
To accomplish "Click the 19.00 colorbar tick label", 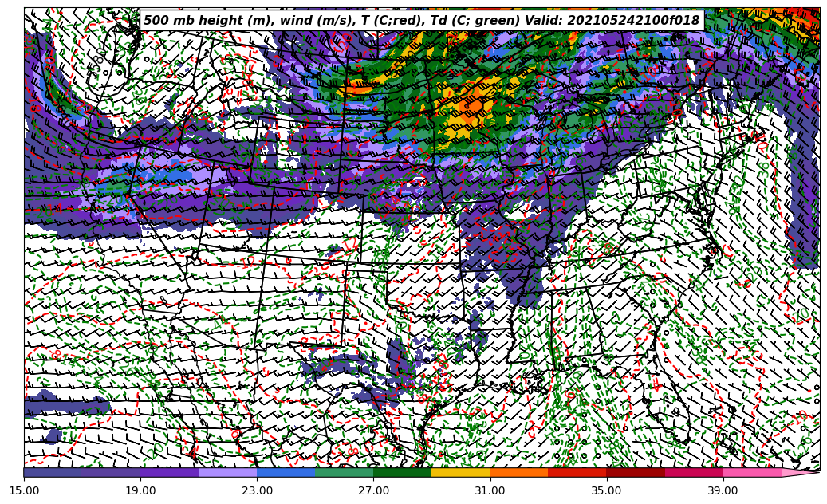I will pyautogui.click(x=140, y=490).
